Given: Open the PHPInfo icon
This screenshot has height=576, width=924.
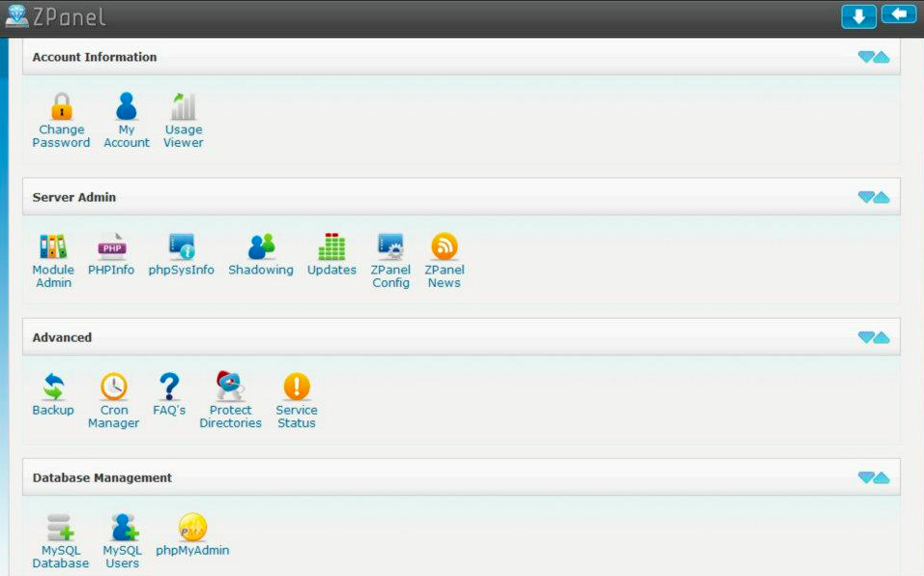Looking at the screenshot, I should click(x=111, y=246).
